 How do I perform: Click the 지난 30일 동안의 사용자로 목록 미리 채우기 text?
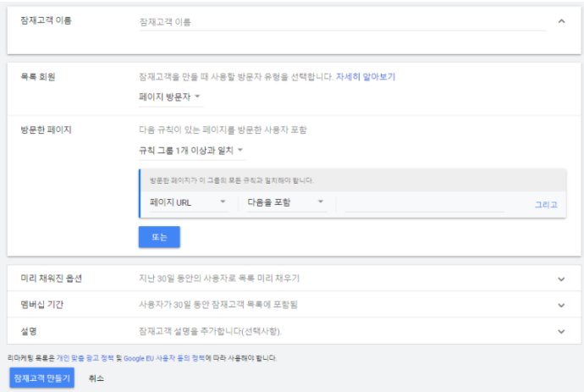pos(219,279)
